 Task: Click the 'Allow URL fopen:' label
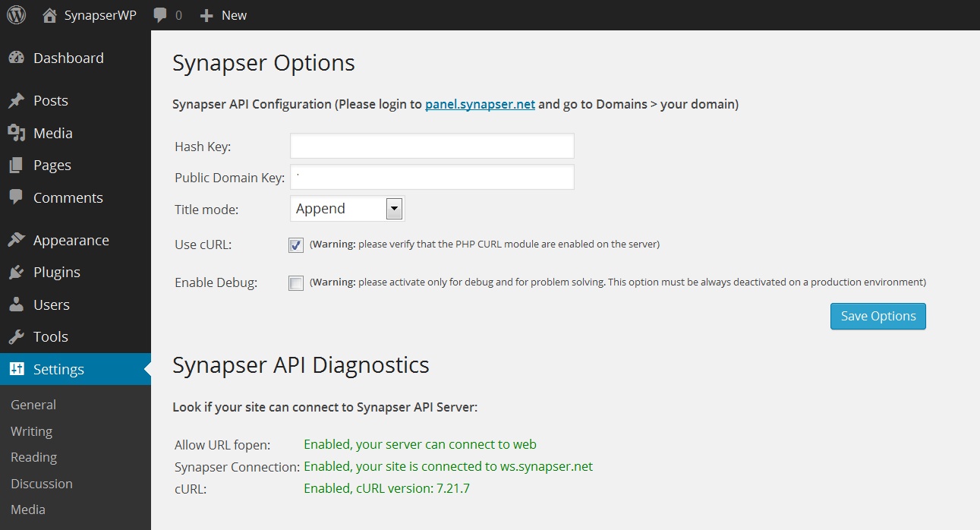click(x=222, y=445)
